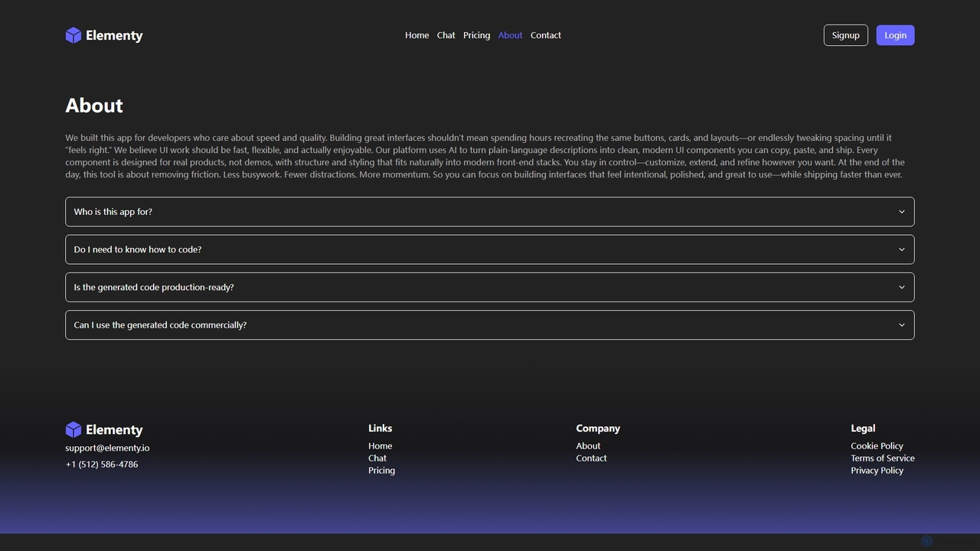Click the Signup button
Screen dimensions: 980x551
pyautogui.click(x=846, y=35)
